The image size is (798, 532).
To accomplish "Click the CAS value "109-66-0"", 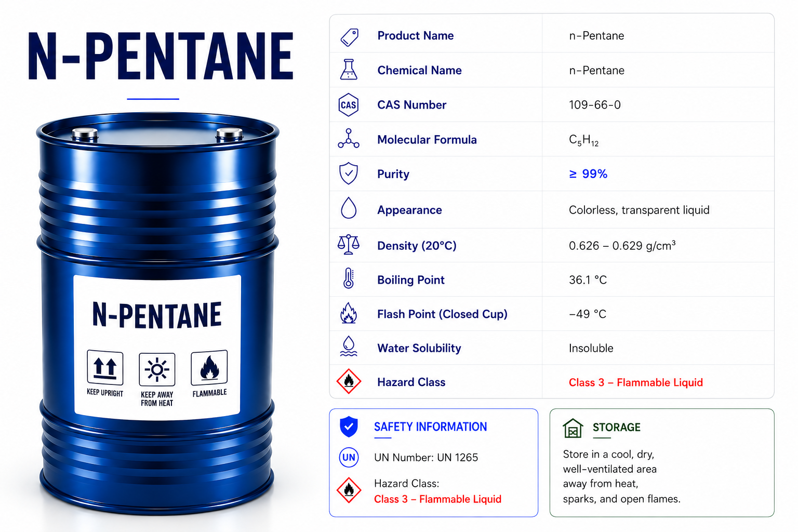I will 595,105.
